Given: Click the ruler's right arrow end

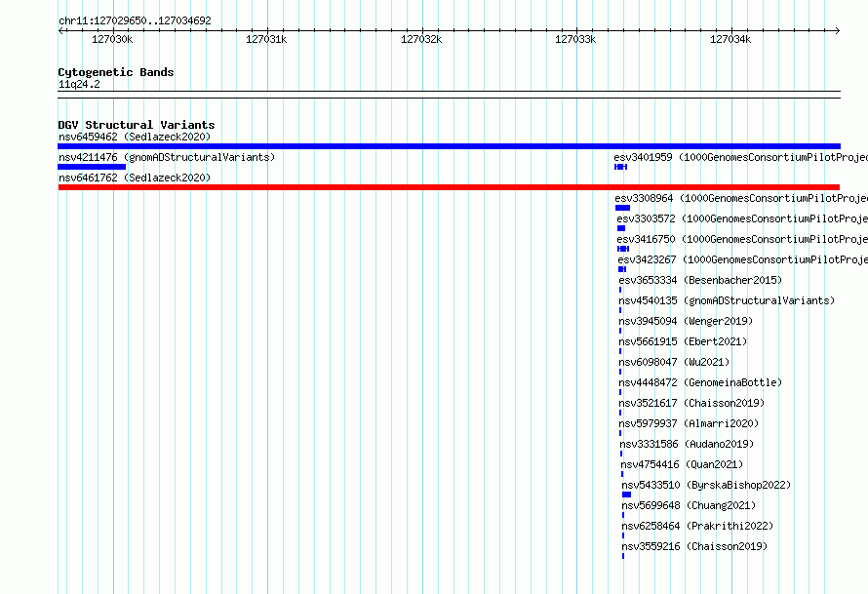Looking at the screenshot, I should click(838, 31).
